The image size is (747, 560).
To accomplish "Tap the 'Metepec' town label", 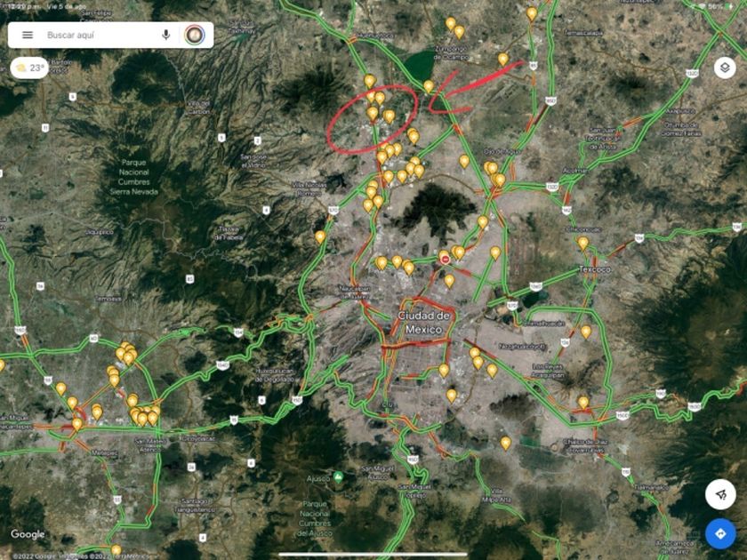I will click(104, 452).
